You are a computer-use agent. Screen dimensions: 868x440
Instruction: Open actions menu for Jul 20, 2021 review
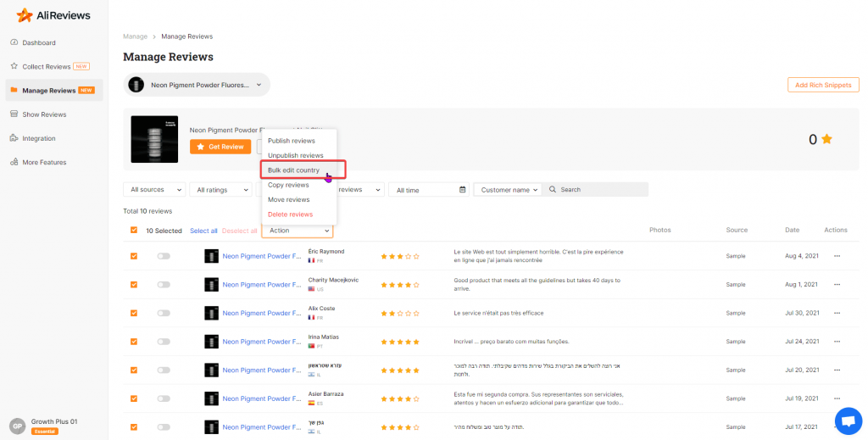[837, 370]
